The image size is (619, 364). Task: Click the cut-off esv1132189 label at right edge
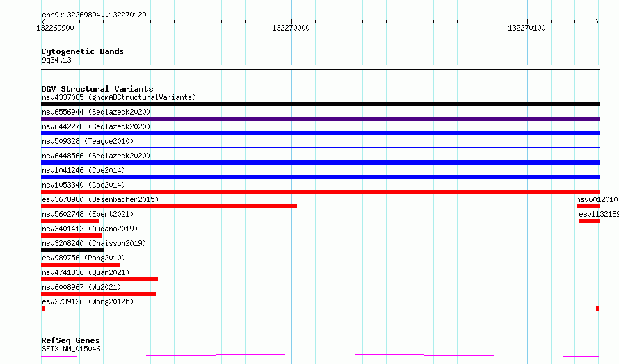(x=599, y=214)
